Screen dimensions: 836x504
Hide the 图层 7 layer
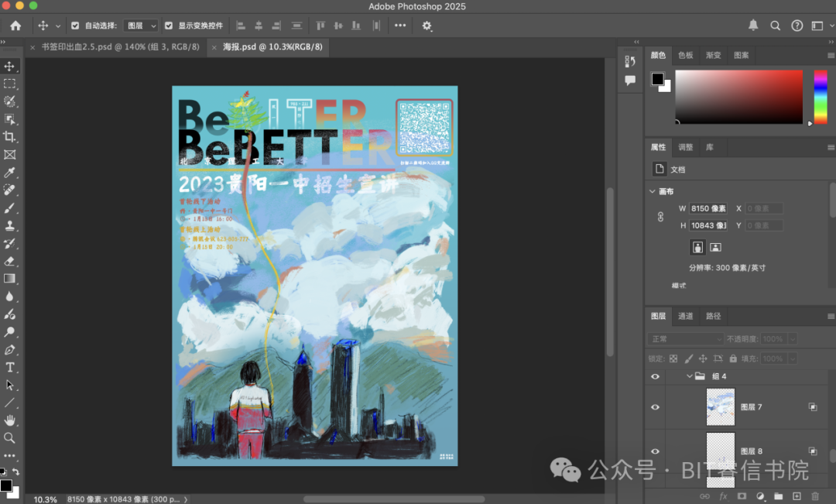(656, 407)
